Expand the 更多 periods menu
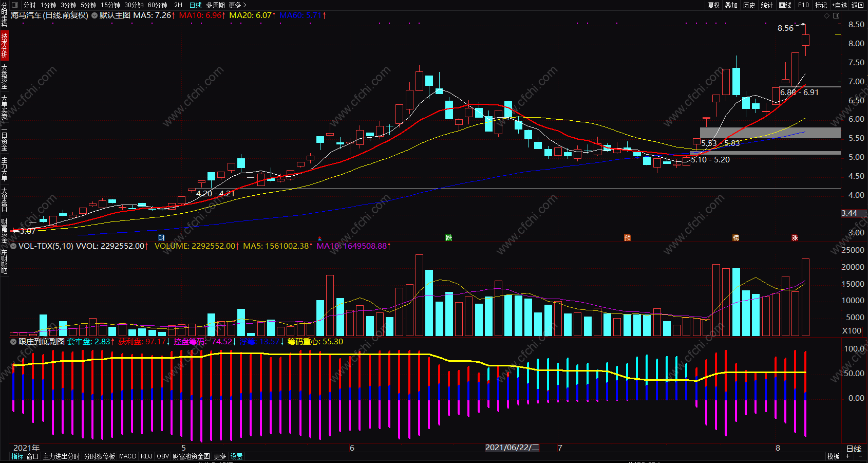The image size is (868, 463). [238, 5]
